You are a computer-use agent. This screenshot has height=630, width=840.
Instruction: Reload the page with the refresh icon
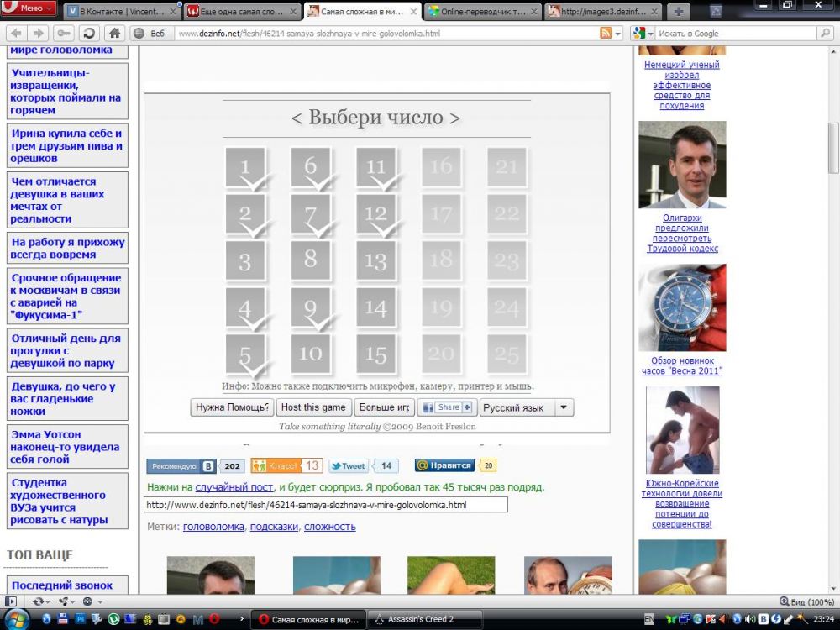click(87, 34)
